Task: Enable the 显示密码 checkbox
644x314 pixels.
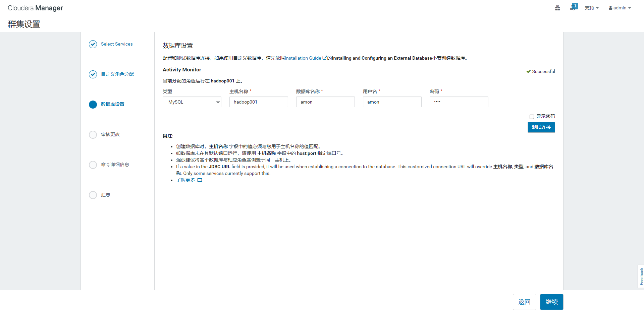Action: (x=532, y=117)
